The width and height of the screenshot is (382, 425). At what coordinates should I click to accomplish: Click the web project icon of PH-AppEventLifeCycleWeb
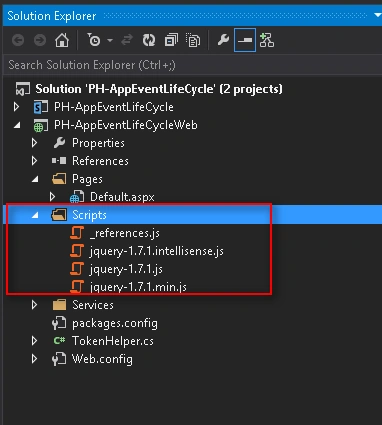41,126
